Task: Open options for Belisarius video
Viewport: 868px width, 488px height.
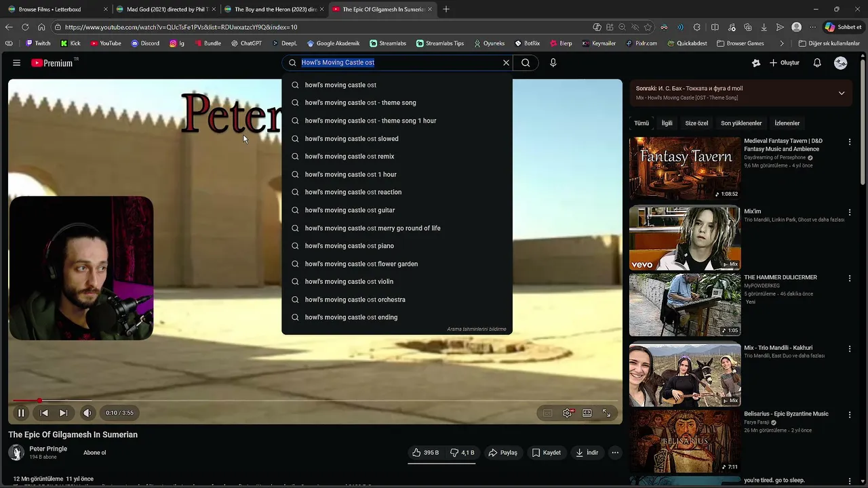Action: [850, 414]
